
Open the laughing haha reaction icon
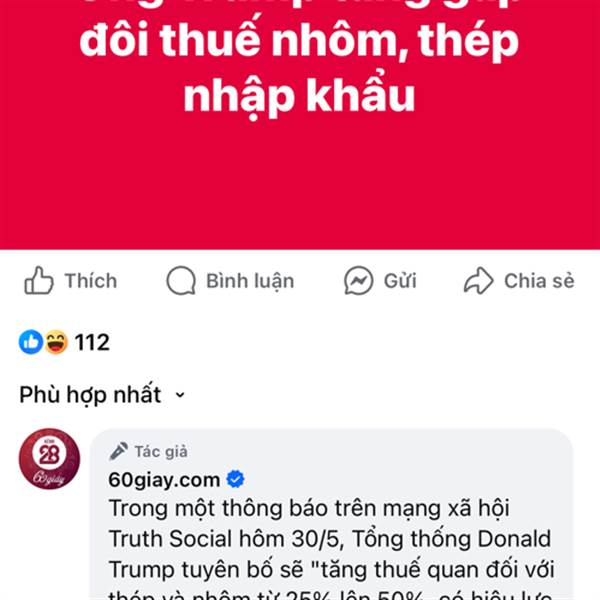pos(56,342)
